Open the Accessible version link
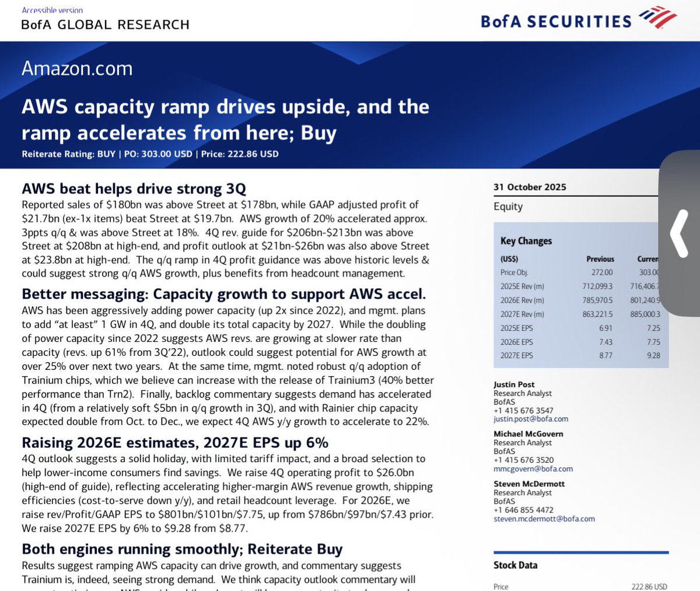 (x=52, y=10)
